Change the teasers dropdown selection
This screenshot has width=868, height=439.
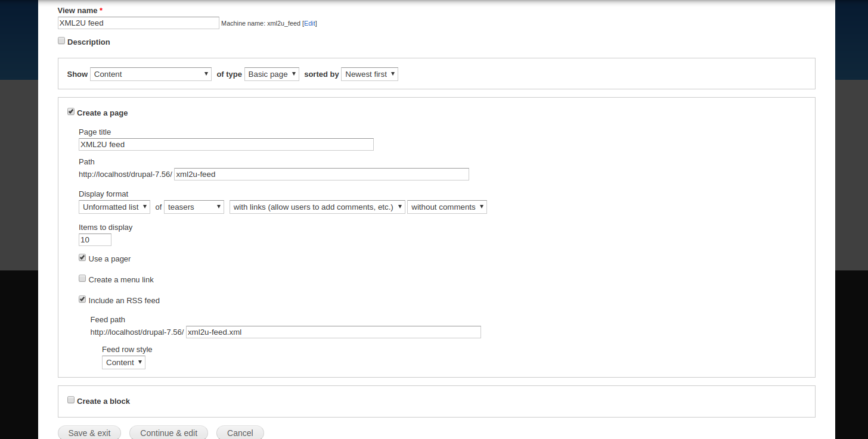[x=194, y=207]
